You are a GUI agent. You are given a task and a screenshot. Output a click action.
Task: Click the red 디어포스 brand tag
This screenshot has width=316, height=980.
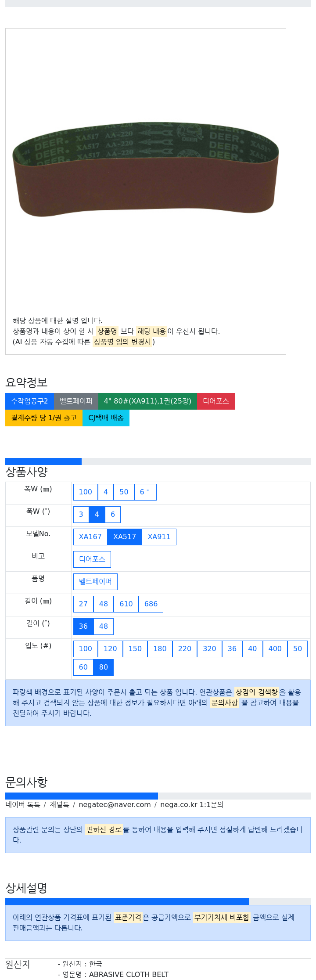[216, 401]
